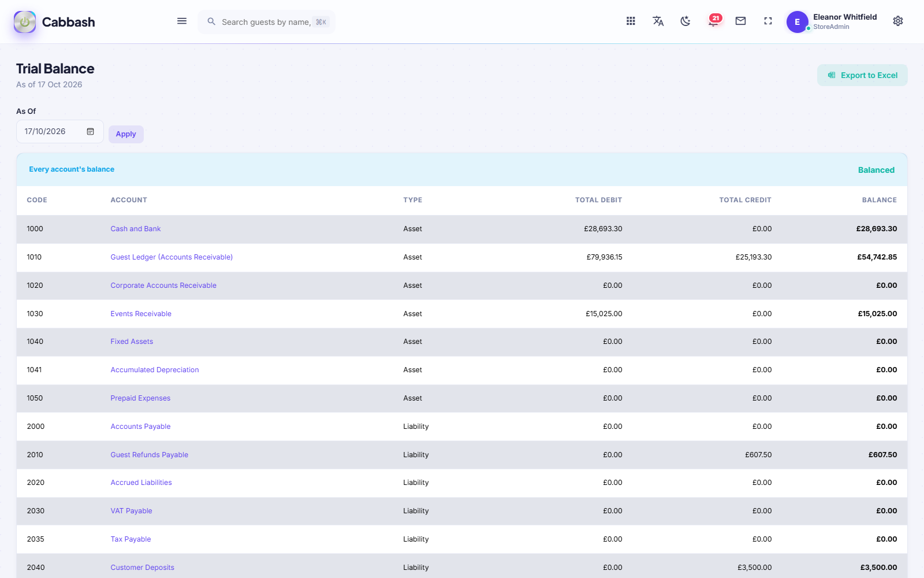
Task: Open the Events Receivable account
Action: point(141,314)
